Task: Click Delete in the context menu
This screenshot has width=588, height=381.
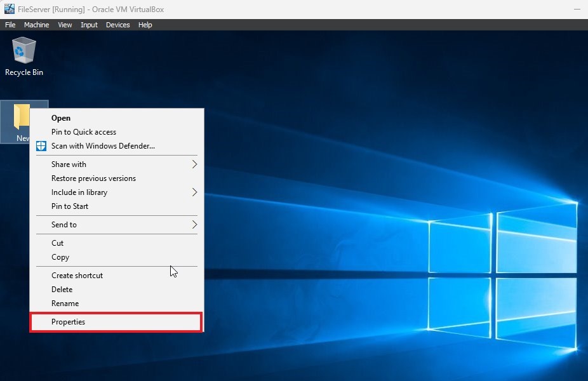Action: (62, 290)
